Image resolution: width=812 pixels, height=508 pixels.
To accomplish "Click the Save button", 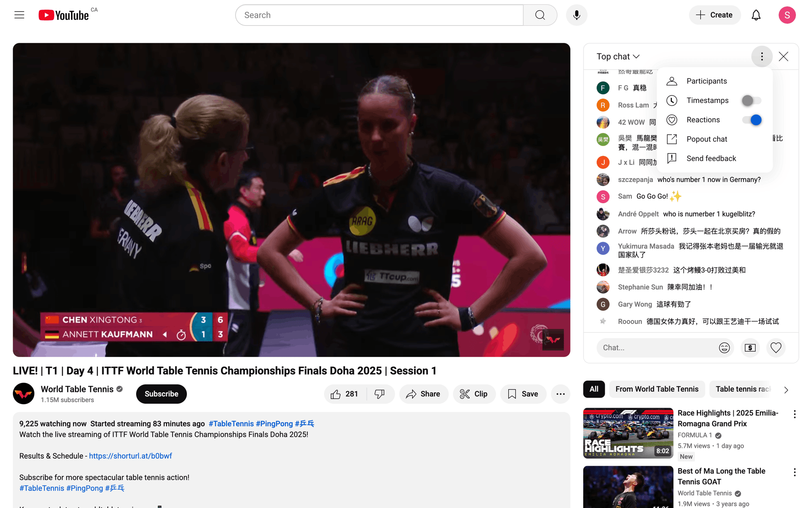I will pyautogui.click(x=523, y=394).
